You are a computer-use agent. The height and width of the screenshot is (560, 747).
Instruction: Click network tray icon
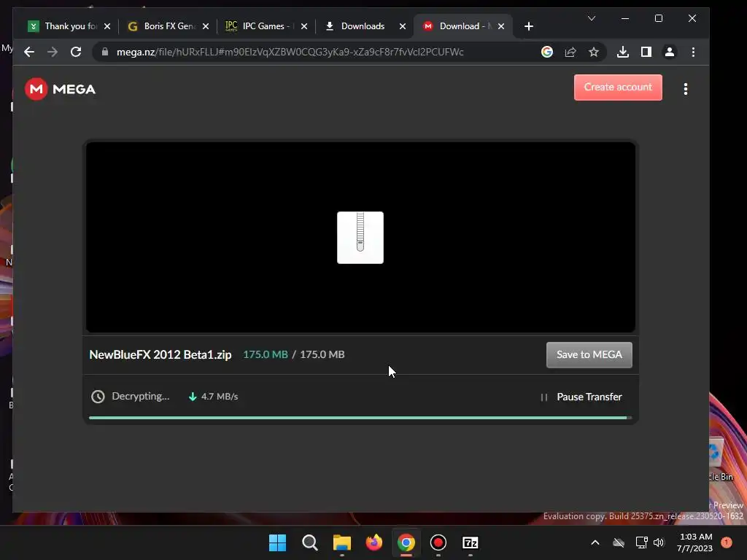pyautogui.click(x=642, y=542)
